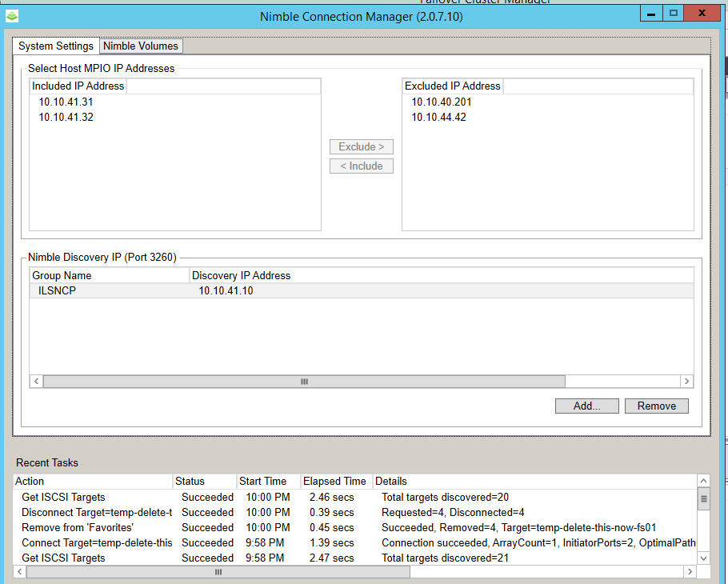Viewport: 728px width, 584px height.
Task: Click right arrow of discovery list scrollbar
Action: (687, 382)
